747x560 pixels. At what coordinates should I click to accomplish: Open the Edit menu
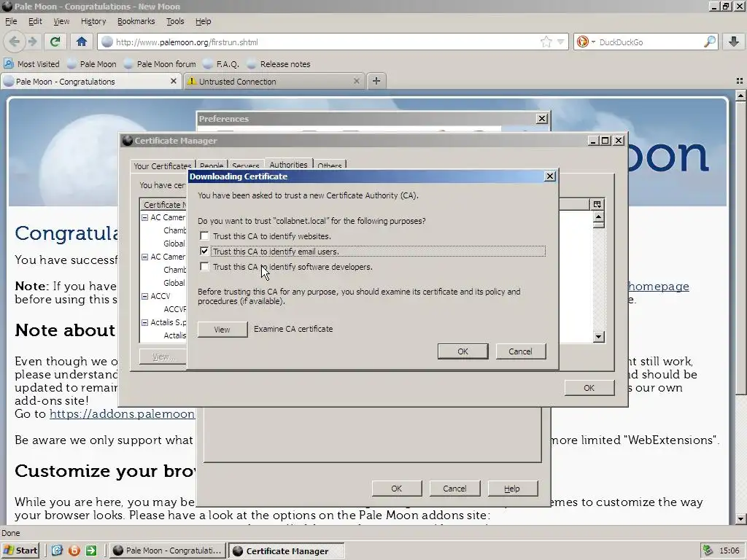coord(35,21)
